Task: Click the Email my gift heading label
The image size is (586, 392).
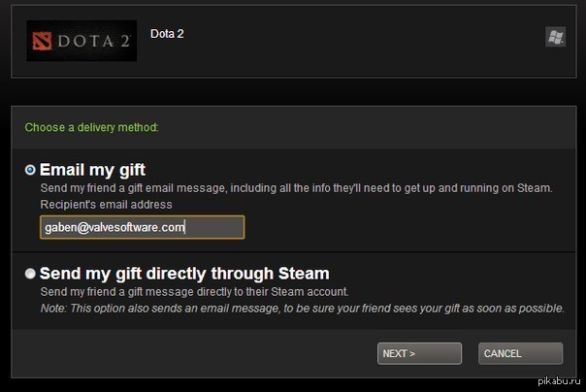Action: coord(92,170)
